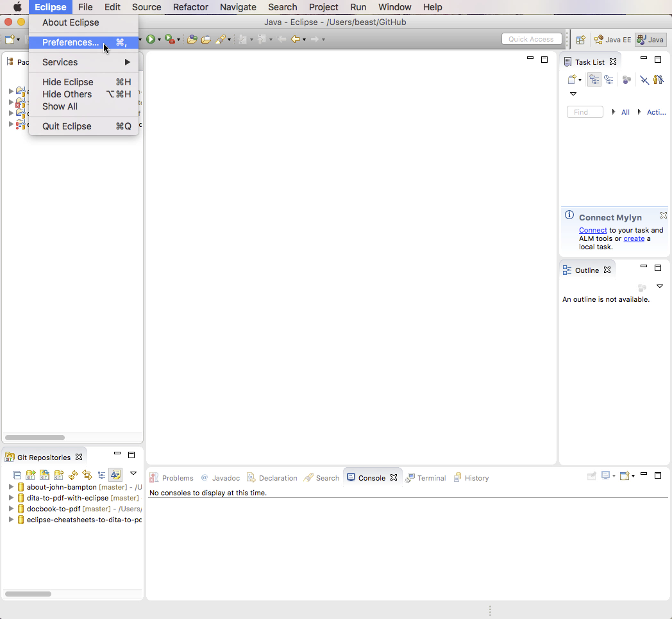The width and height of the screenshot is (672, 619).
Task: Choose About Eclipse menu item
Action: (x=83, y=22)
